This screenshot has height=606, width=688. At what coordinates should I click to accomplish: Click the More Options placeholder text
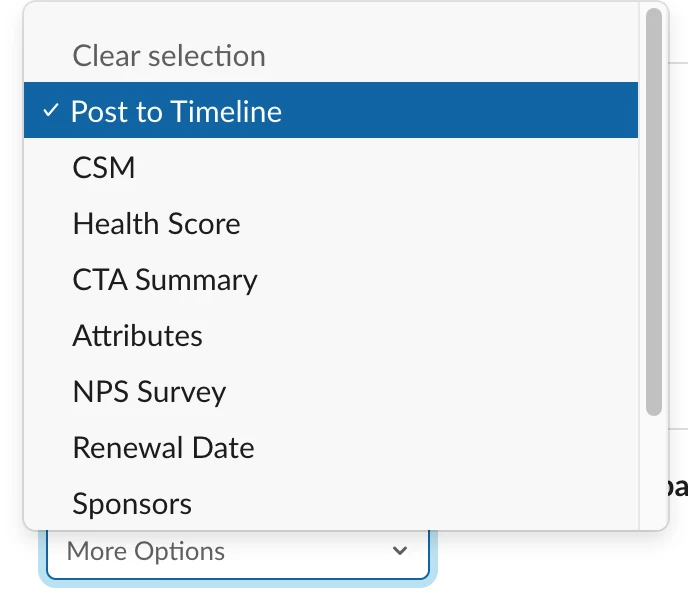click(x=146, y=551)
